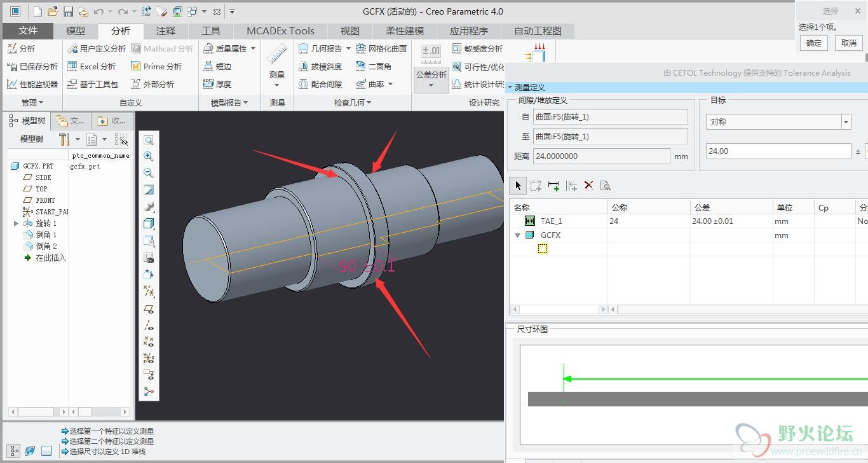
Task: Click the Zoom In magnifier icon
Action: tap(149, 156)
